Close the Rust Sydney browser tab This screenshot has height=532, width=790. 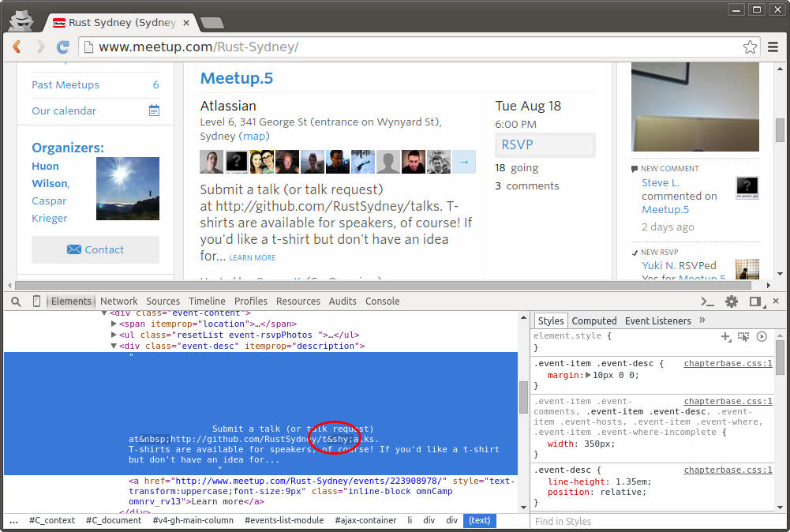pos(186,23)
